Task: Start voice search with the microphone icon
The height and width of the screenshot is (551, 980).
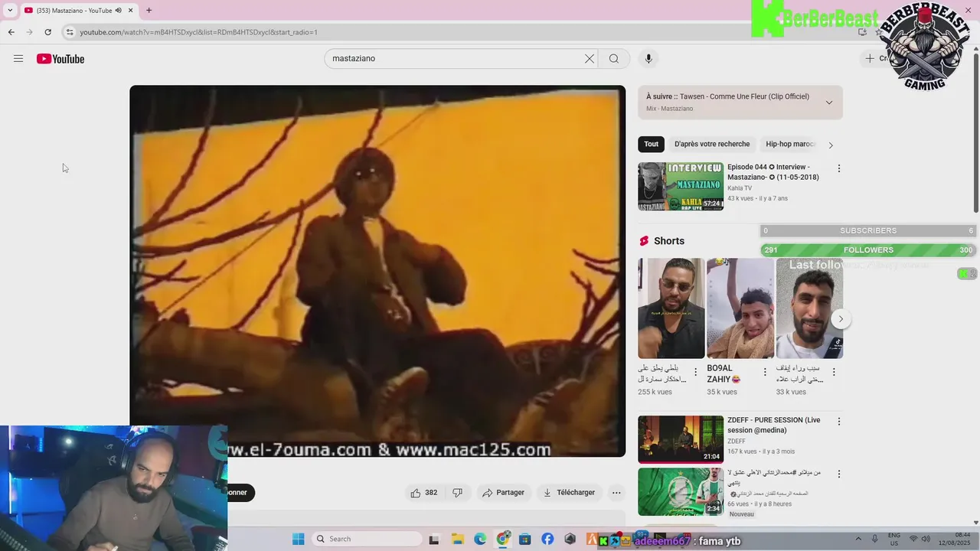Action: (648, 59)
